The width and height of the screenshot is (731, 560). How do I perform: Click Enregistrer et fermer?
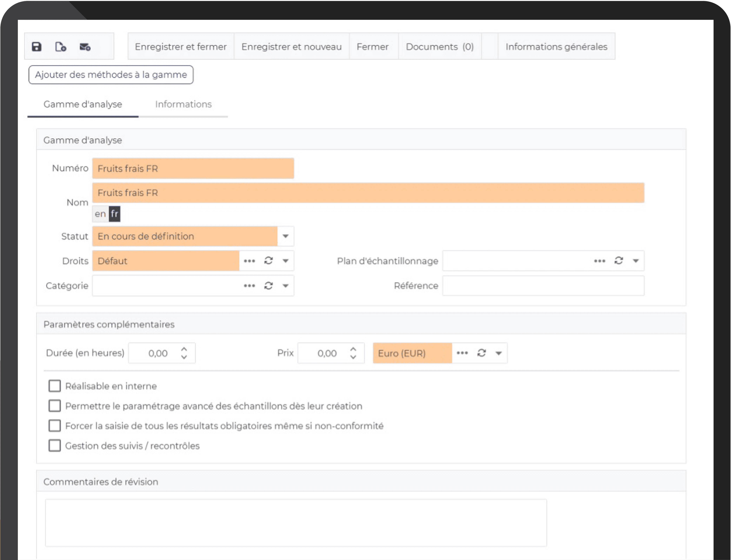181,47
